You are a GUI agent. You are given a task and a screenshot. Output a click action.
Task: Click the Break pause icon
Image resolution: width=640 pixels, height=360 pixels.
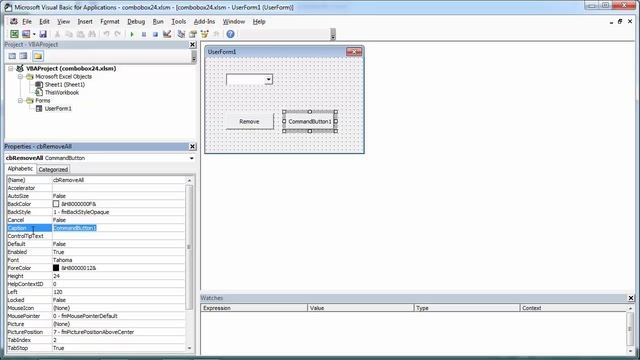(x=144, y=34)
